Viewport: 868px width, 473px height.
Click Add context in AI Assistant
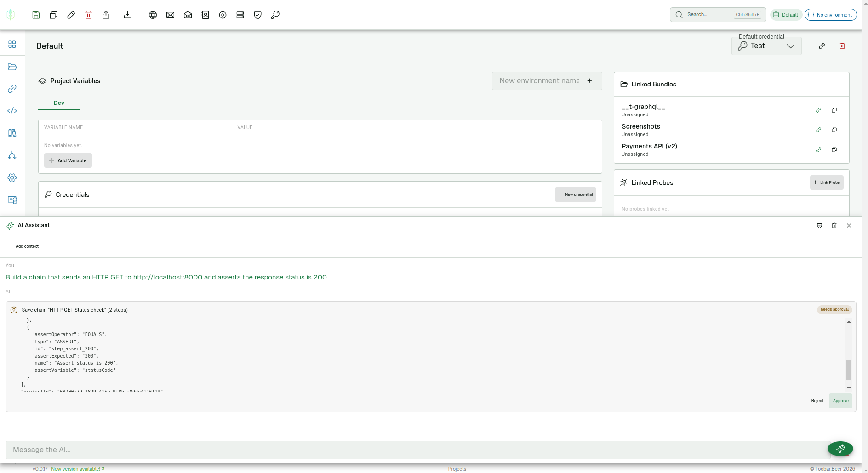pyautogui.click(x=24, y=246)
